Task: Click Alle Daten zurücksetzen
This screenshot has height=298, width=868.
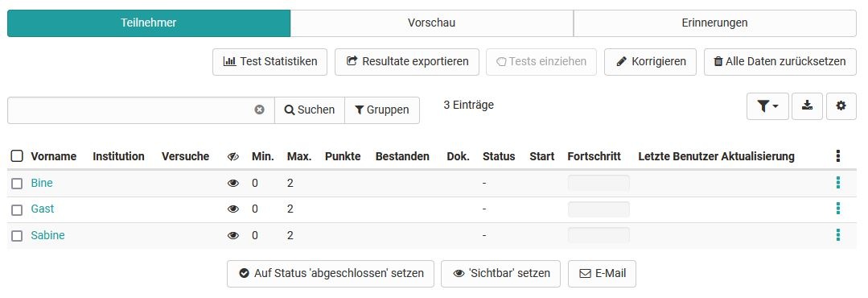Action: pyautogui.click(x=780, y=61)
